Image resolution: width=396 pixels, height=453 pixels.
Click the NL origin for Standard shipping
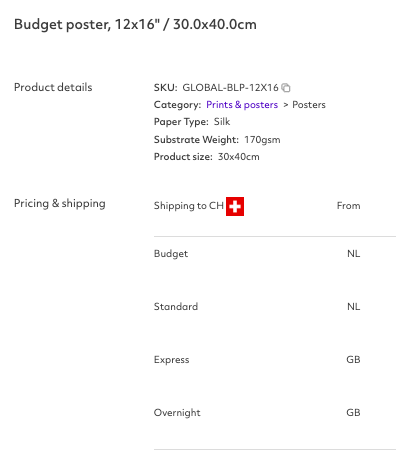click(x=353, y=307)
